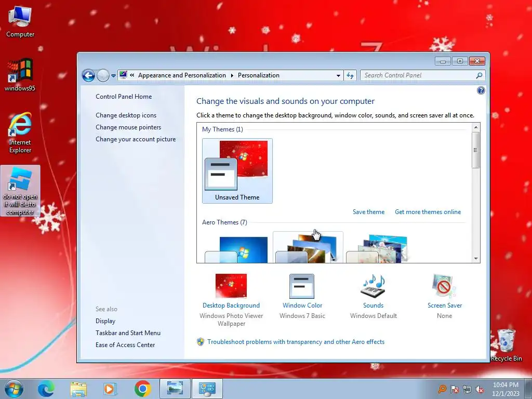Open Control Panel Home

click(x=124, y=96)
